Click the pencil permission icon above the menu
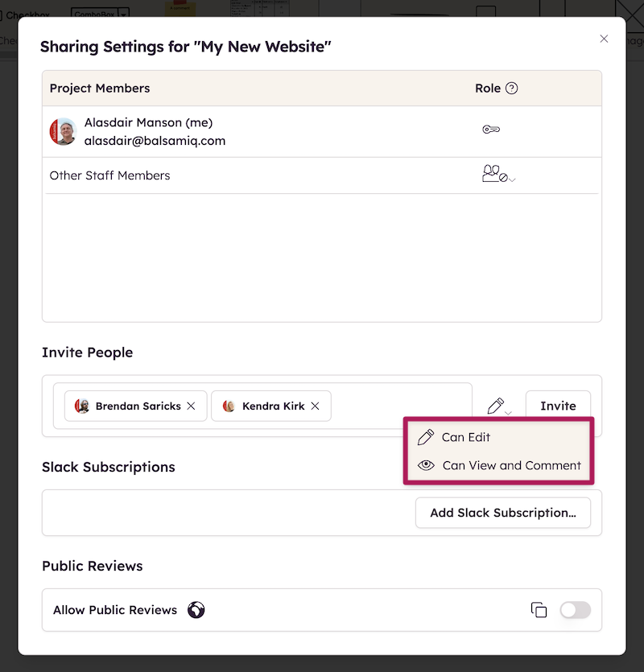The width and height of the screenshot is (644, 672). 495,406
